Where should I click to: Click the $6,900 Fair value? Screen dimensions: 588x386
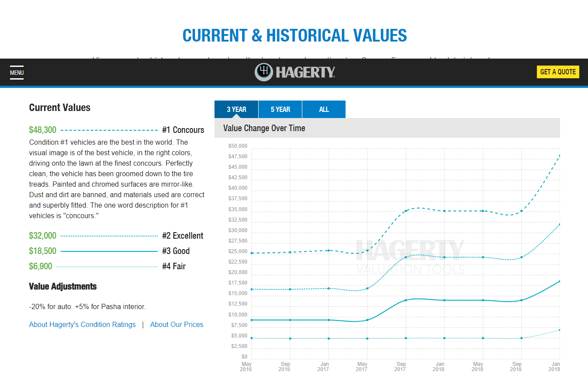[41, 266]
